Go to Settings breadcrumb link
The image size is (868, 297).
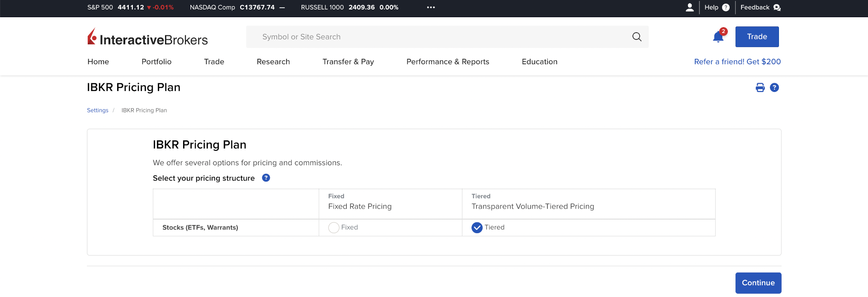pyautogui.click(x=98, y=110)
